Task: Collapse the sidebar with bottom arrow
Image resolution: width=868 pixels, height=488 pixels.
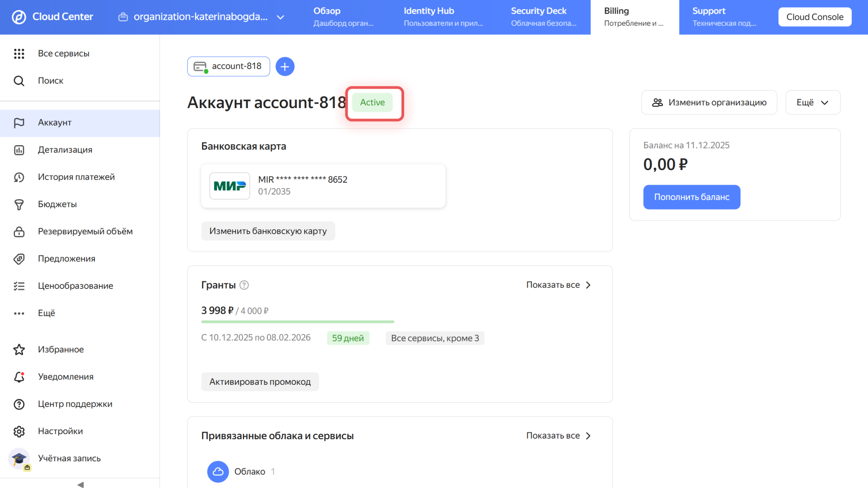Action: 80,484
